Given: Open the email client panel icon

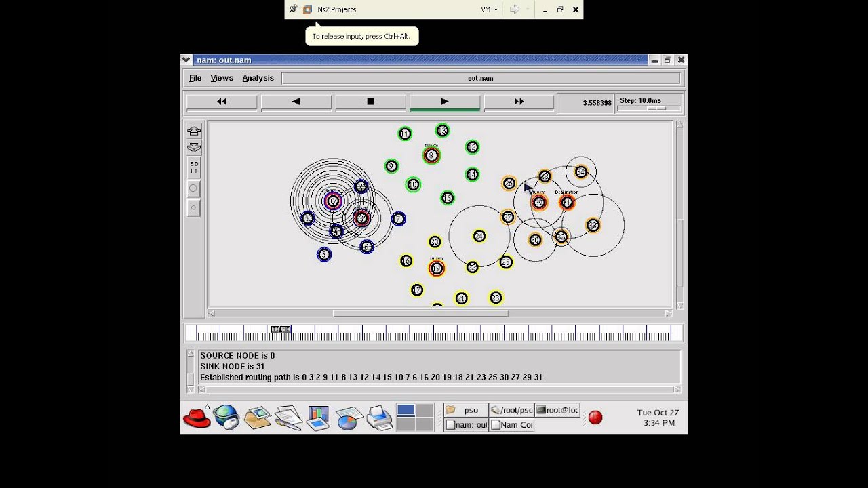Looking at the screenshot, I should click(258, 418).
